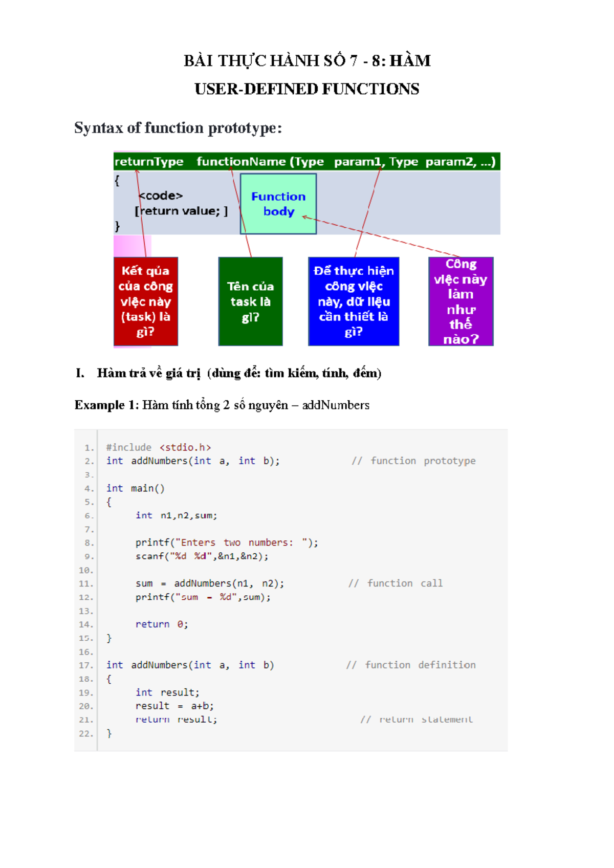The height and width of the screenshot is (868, 614).
Task: Click the 'Syntax of function prototype:' heading
Action: tap(178, 127)
